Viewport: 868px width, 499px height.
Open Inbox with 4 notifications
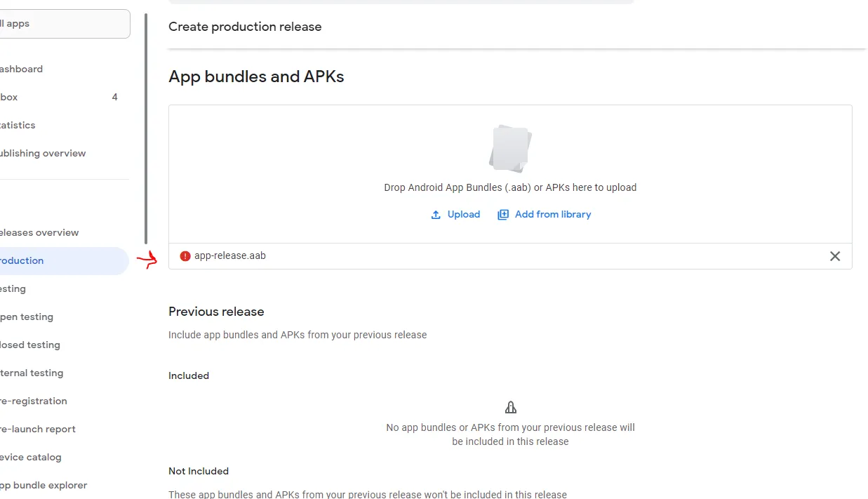(56, 97)
